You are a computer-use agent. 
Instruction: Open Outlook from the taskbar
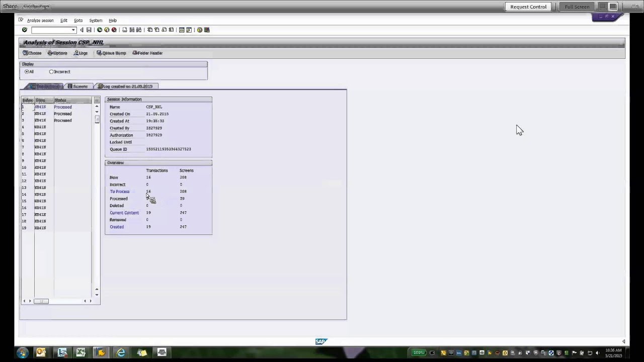41,353
